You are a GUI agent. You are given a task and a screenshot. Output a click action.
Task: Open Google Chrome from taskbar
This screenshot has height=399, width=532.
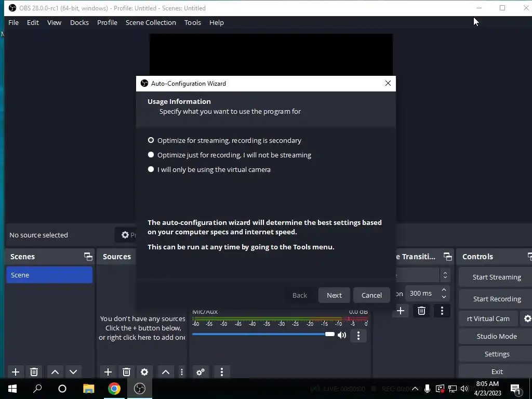(x=114, y=389)
